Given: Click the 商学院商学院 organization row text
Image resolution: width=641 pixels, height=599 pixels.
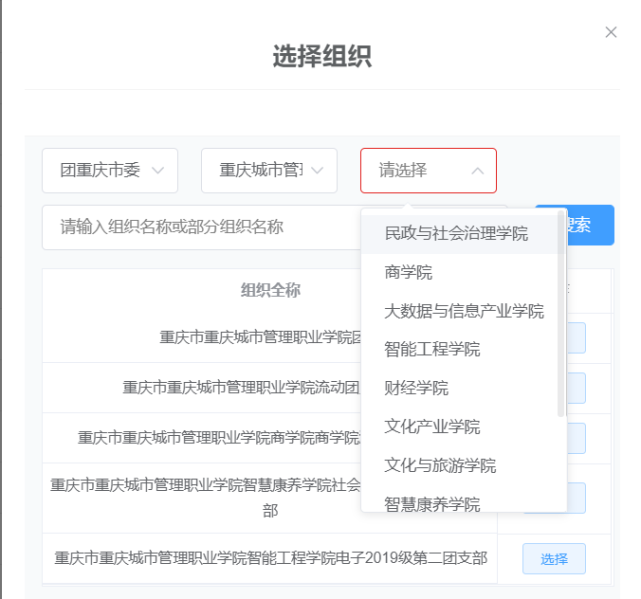Looking at the screenshot, I should 219,437.
